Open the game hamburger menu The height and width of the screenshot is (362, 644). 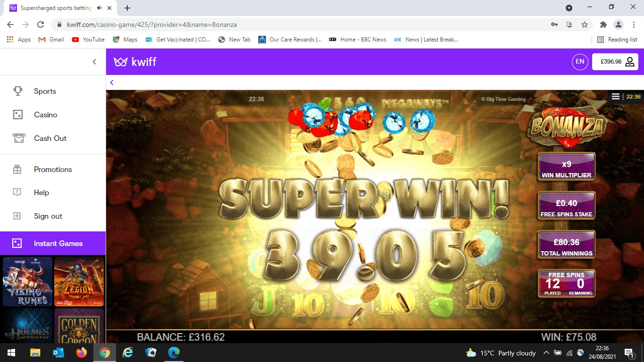pyautogui.click(x=615, y=97)
